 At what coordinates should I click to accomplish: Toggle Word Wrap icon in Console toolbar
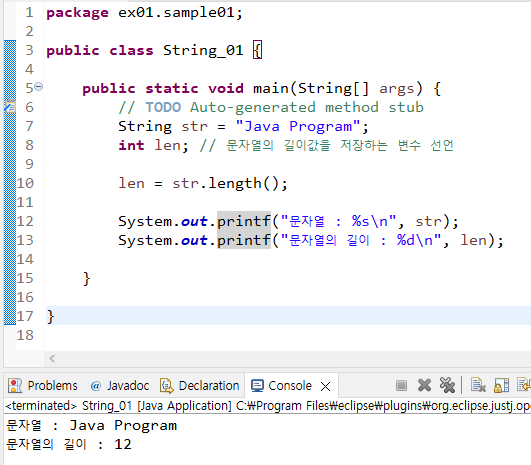[524, 385]
